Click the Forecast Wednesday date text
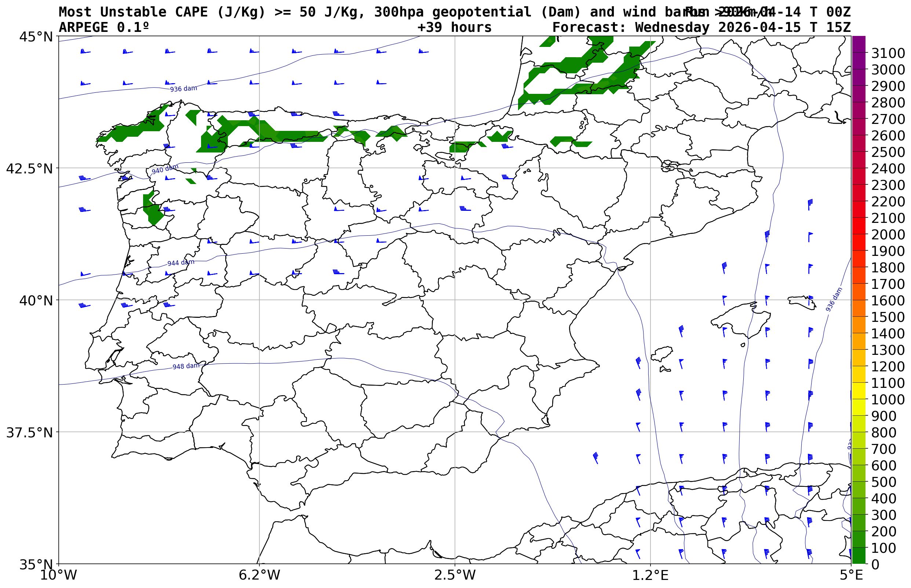This screenshot has height=588, width=911. pyautogui.click(x=701, y=27)
